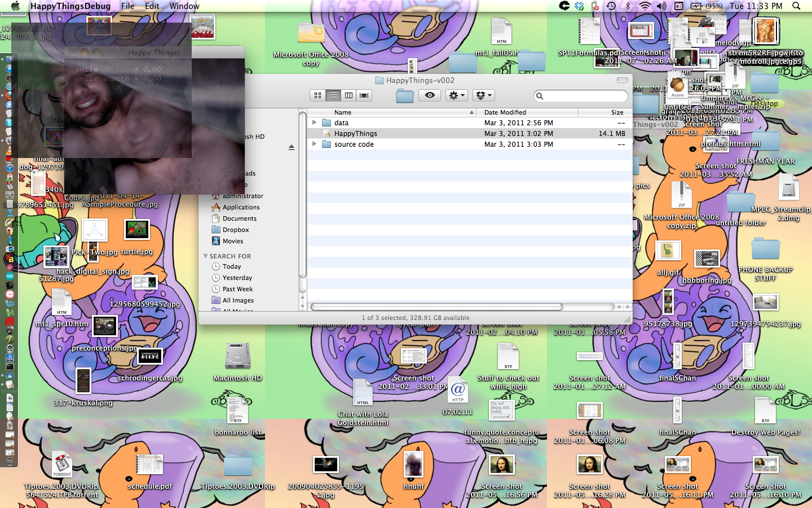Click the battery status indicator
The height and width of the screenshot is (508, 812).
707,6
